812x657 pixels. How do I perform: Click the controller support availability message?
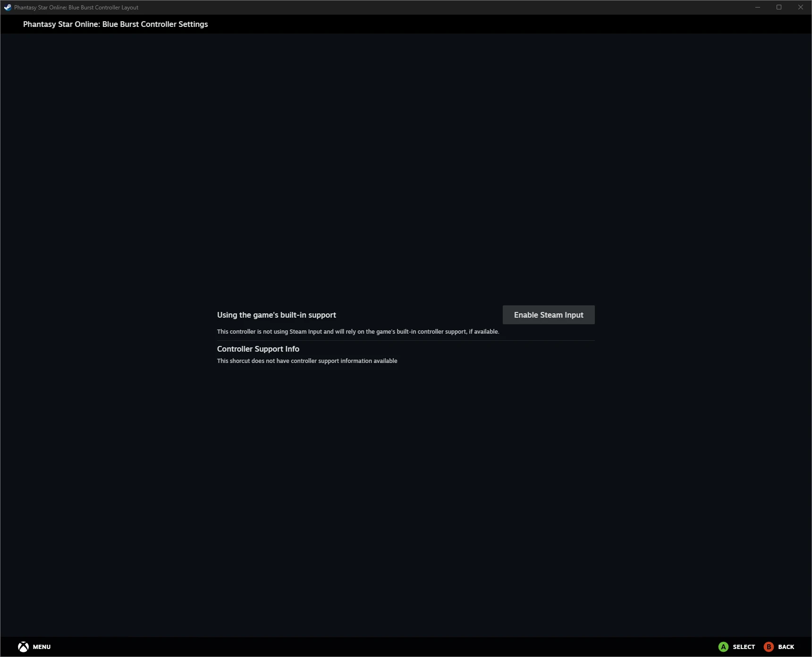(307, 361)
